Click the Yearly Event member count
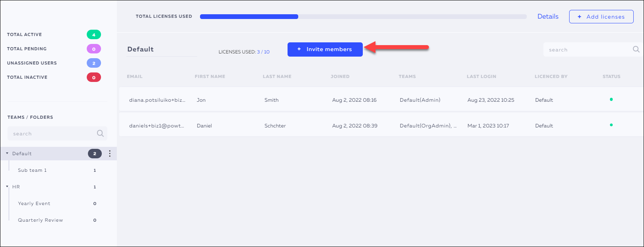Image resolution: width=644 pixels, height=247 pixels. pos(95,203)
